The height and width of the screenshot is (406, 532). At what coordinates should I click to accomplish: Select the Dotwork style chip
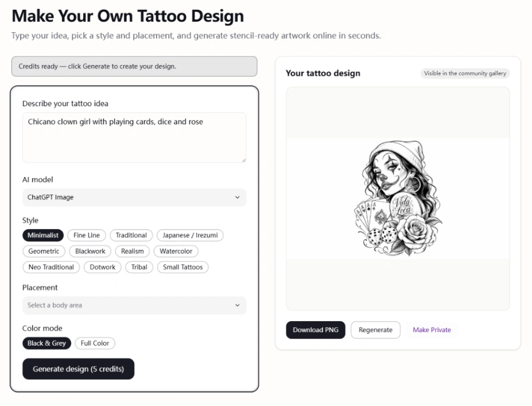(x=102, y=267)
